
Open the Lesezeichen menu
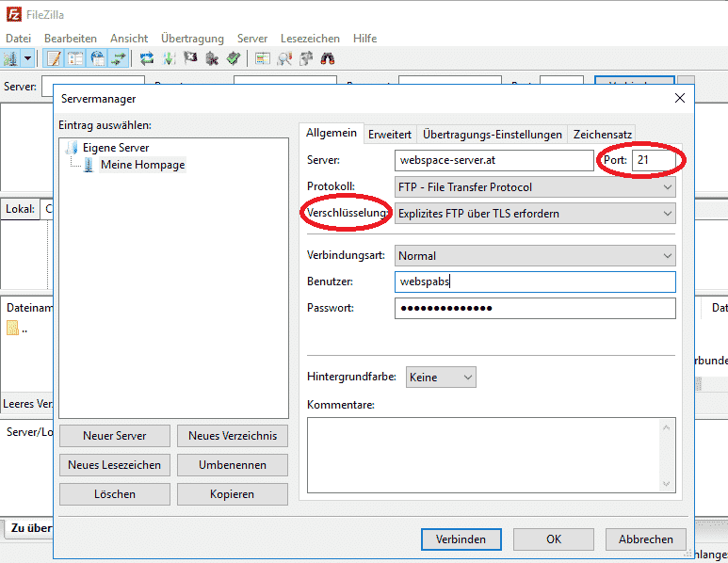click(x=310, y=39)
